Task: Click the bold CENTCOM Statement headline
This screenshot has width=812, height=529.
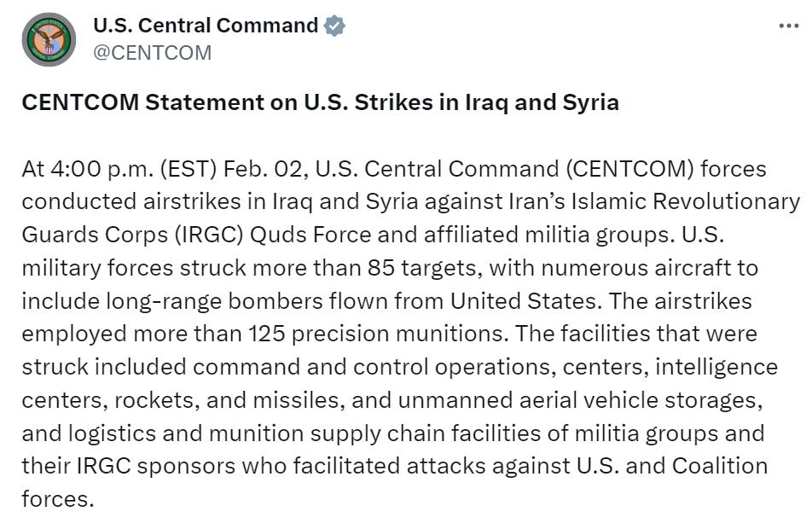Action: click(320, 102)
